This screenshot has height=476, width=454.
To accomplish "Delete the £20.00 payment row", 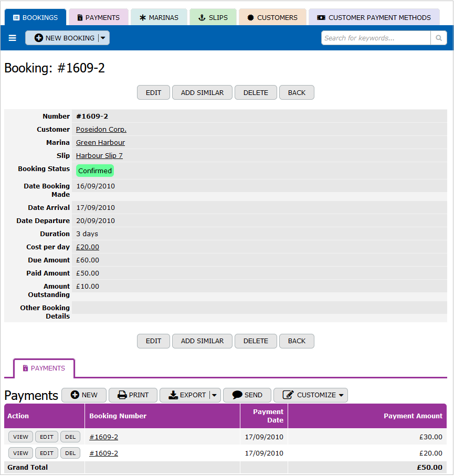I will [70, 453].
